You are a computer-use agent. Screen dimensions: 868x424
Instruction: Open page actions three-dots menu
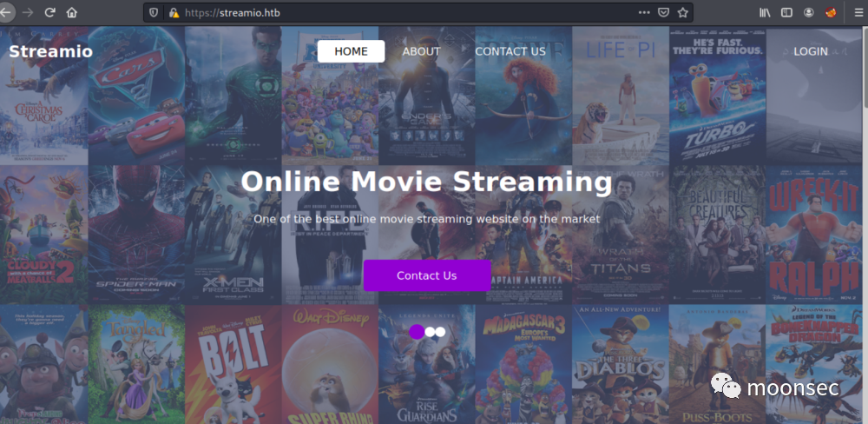pos(644,12)
